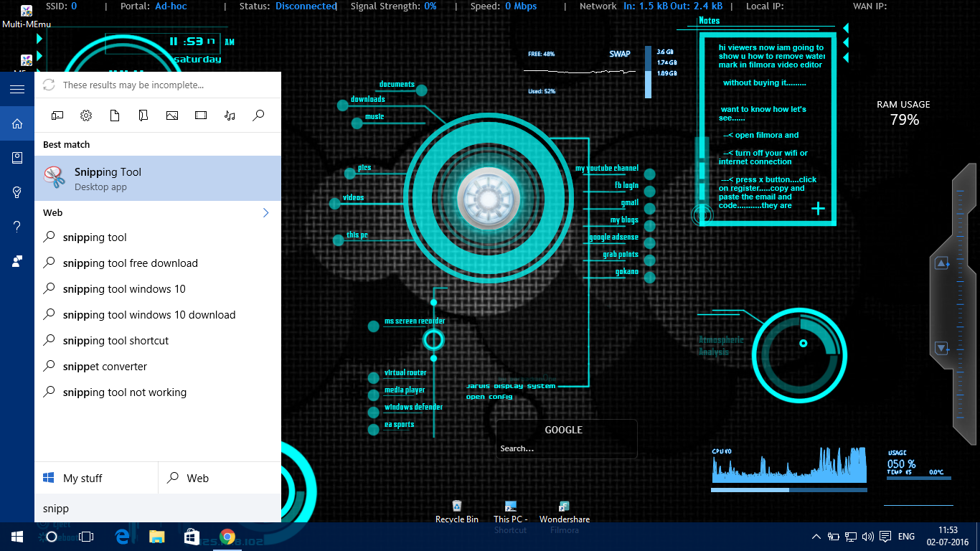Open the Reminders lightbulb sidebar icon
Image resolution: width=980 pixels, height=551 pixels.
17,192
